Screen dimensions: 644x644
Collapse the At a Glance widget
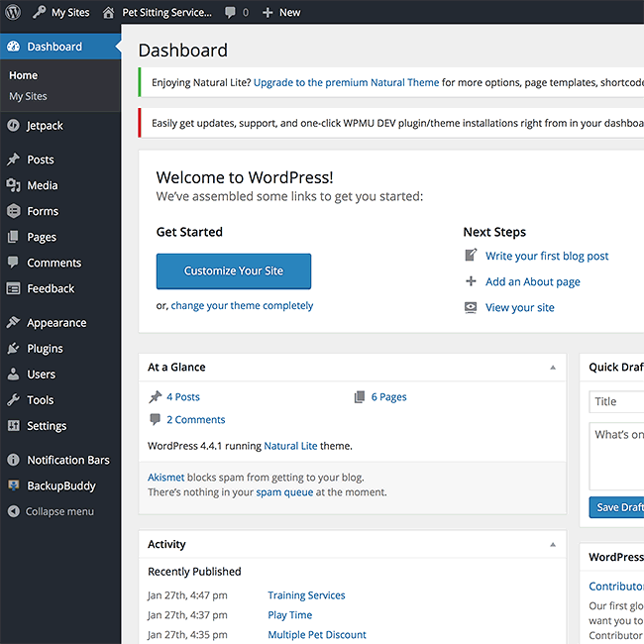coord(553,368)
